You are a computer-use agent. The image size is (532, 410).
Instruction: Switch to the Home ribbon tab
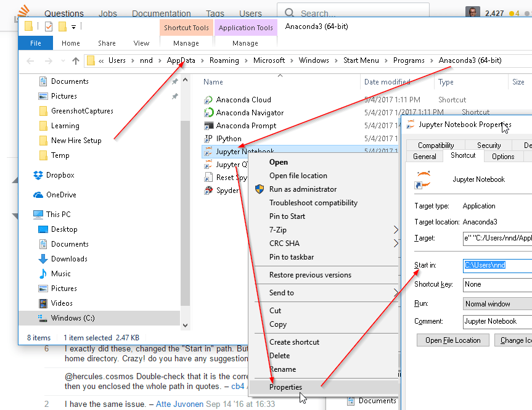click(x=70, y=43)
